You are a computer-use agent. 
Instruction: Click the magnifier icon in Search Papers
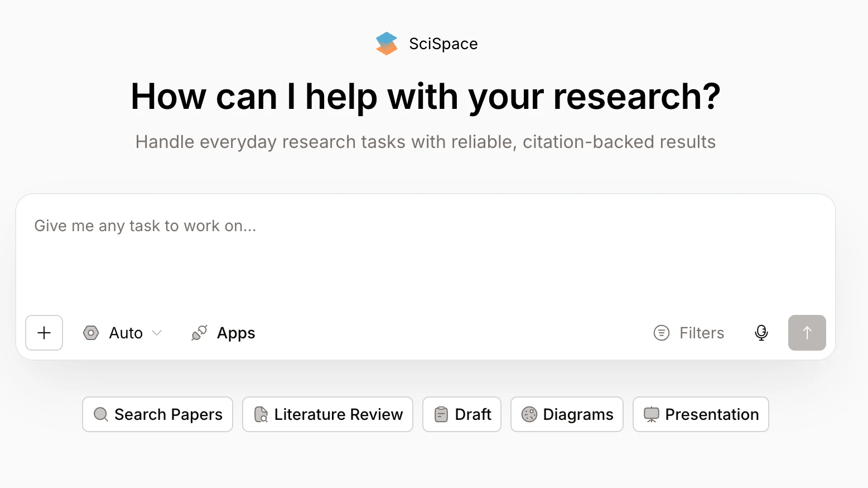101,414
